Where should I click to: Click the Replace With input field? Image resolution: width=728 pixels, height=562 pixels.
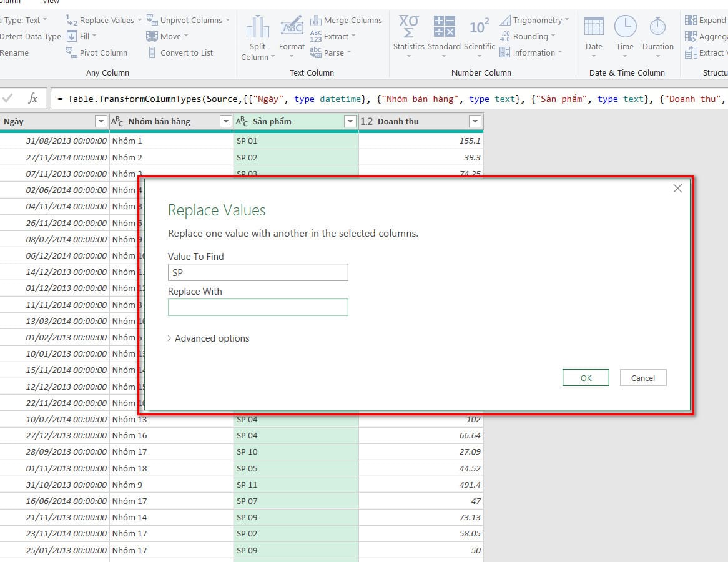258,307
